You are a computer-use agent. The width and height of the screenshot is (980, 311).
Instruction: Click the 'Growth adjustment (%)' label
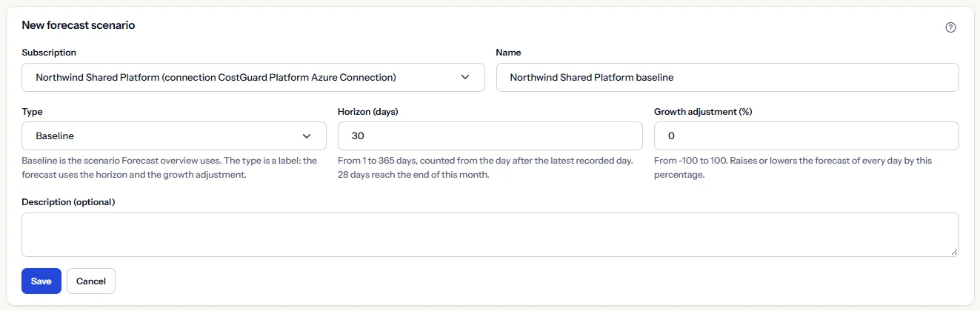coord(703,112)
